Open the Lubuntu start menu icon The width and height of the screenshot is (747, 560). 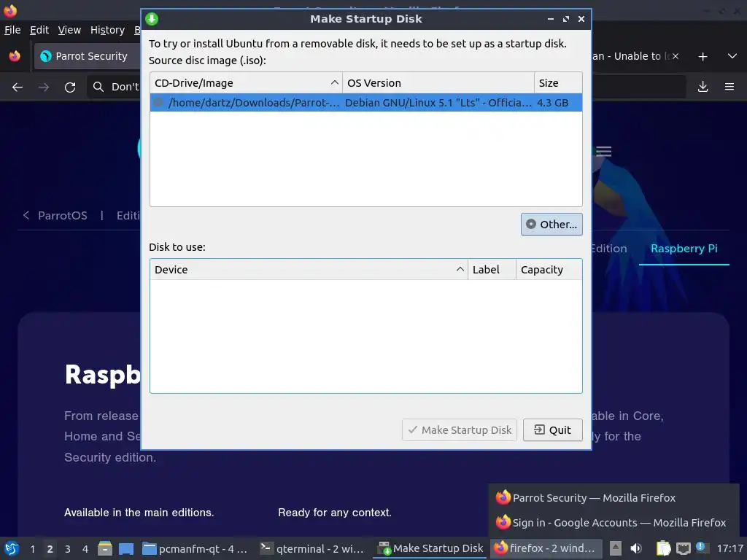[12, 549]
